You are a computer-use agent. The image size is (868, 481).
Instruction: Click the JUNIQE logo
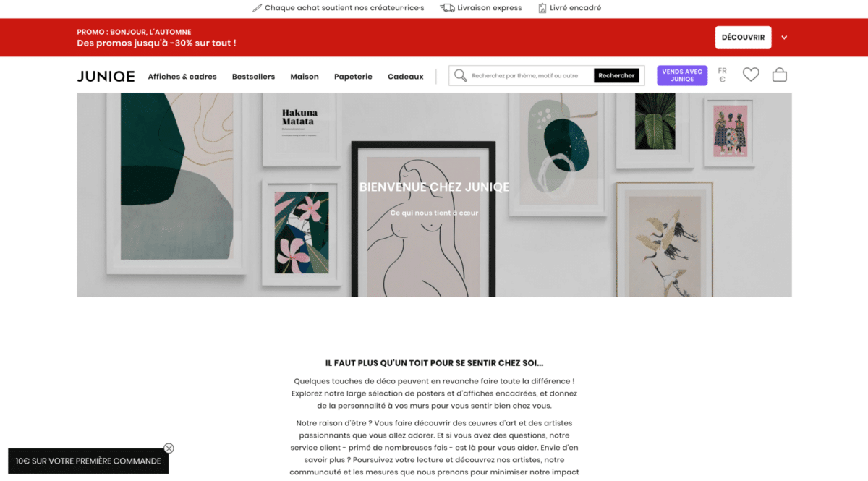coord(106,76)
